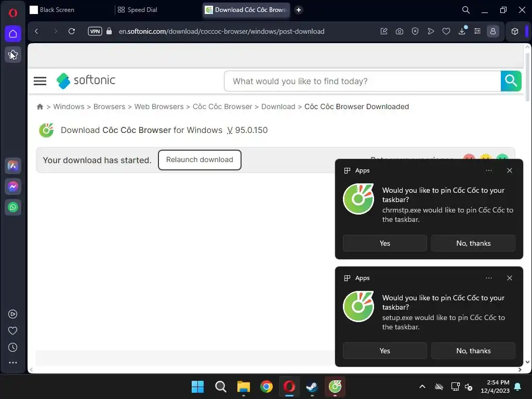Open Google Chrome from taskbar
This screenshot has height=399, width=532.
[x=267, y=387]
